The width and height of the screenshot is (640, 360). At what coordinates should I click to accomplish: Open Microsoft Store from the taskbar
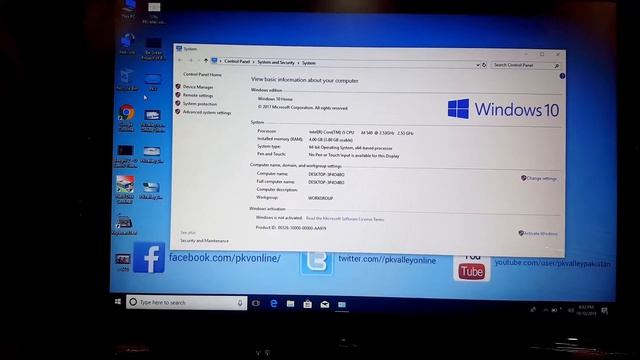308,304
